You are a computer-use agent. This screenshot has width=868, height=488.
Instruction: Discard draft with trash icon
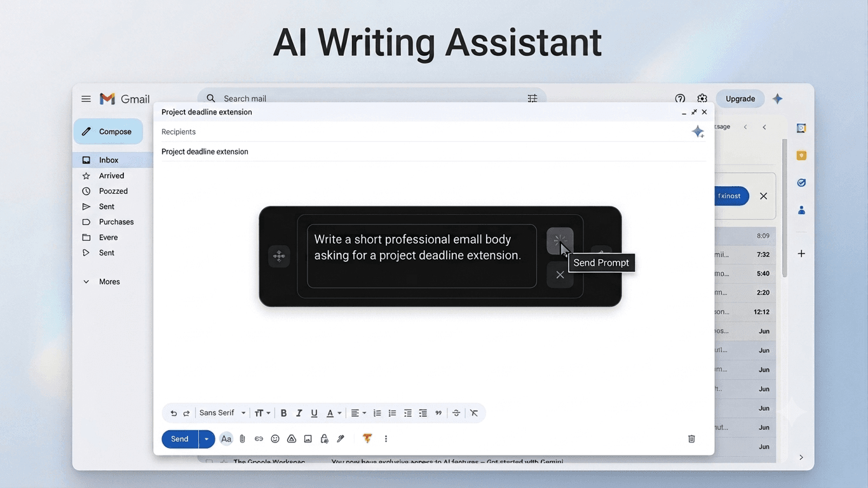[691, 439]
